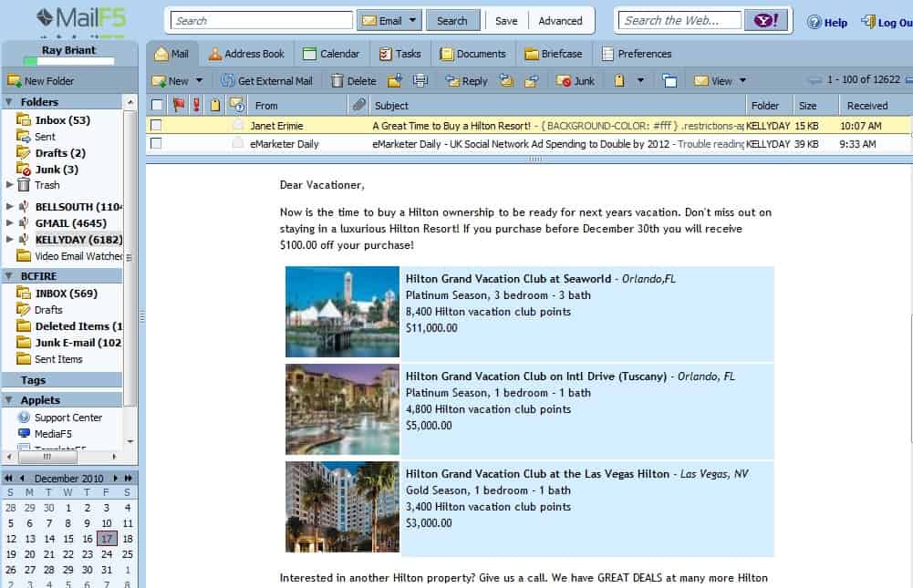Check the box for the Janet Erimie message
The height and width of the screenshot is (588, 913).
156,125
